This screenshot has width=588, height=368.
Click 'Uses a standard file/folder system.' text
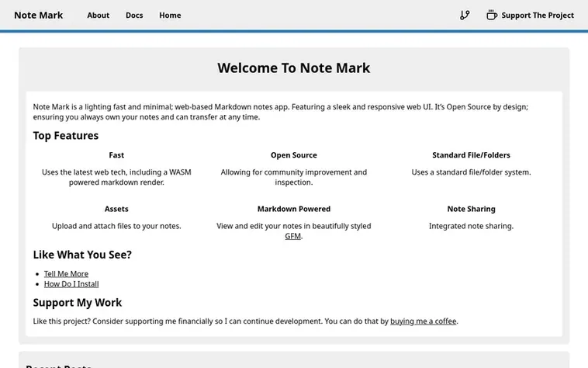coord(471,172)
